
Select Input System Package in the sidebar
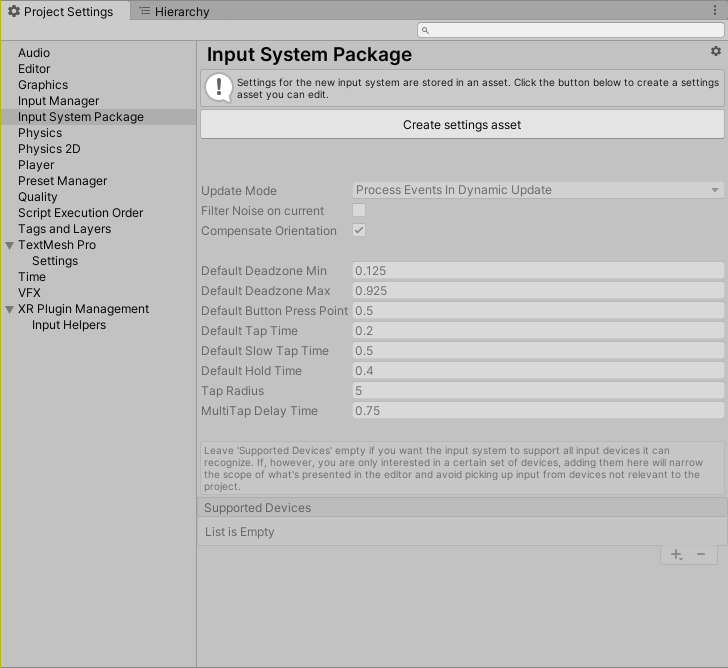pos(98,117)
